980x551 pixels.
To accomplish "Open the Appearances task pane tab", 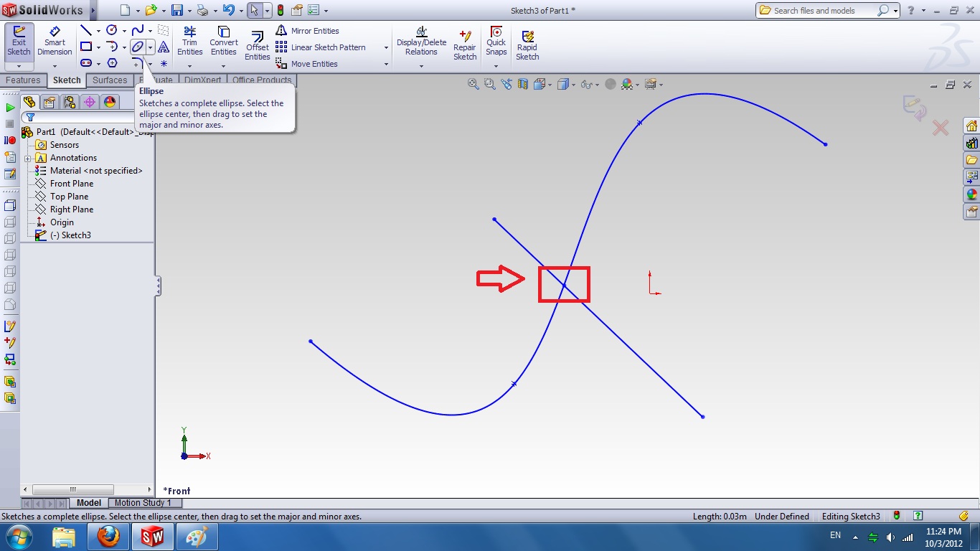I will click(x=972, y=194).
